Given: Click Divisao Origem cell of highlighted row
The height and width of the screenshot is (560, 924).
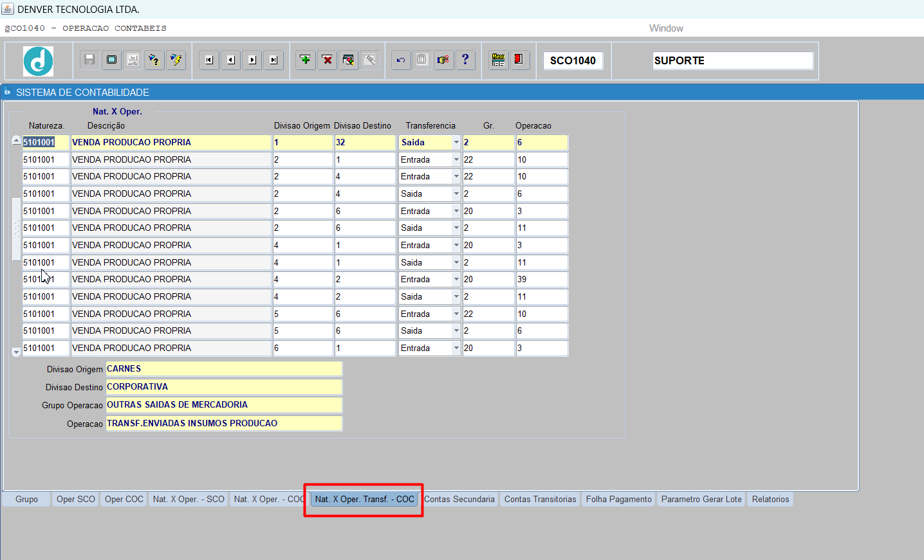Looking at the screenshot, I should [x=302, y=142].
